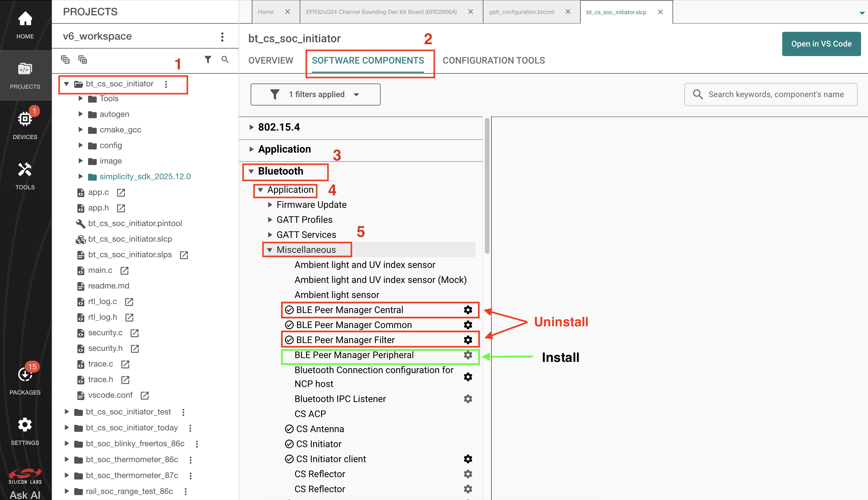Open v6_workspace options menu

point(222,37)
